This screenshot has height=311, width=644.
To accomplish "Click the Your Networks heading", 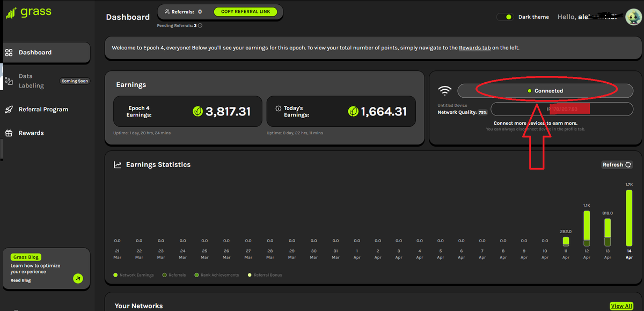I will (138, 306).
